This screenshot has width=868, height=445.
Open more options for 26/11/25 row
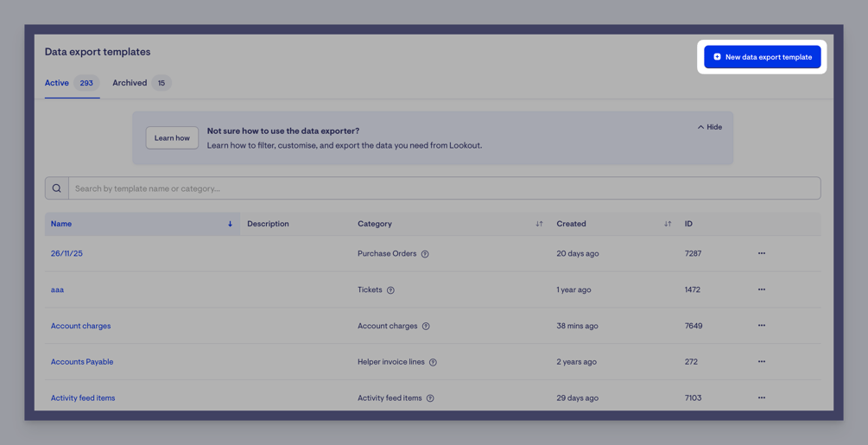click(x=762, y=253)
